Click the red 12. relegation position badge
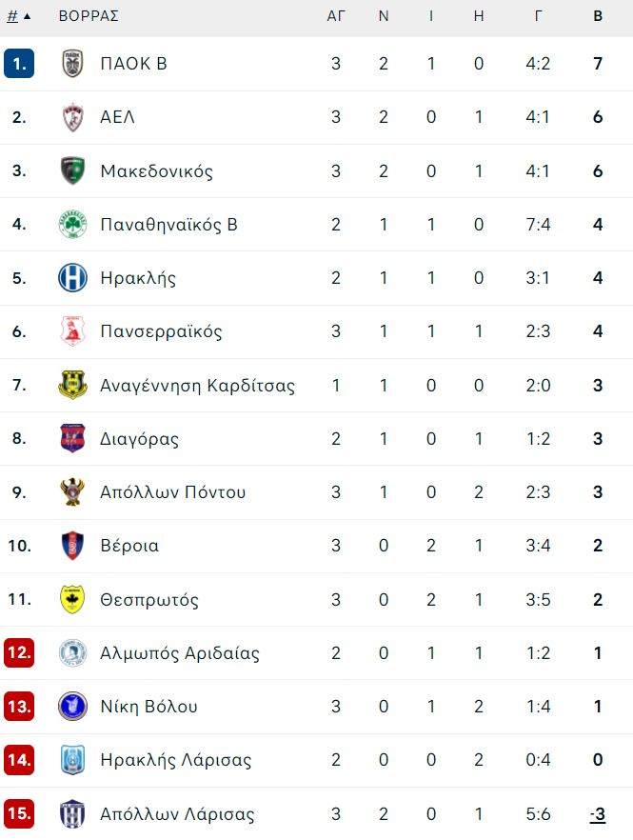Screen dimensions: 633x840 tap(19, 652)
